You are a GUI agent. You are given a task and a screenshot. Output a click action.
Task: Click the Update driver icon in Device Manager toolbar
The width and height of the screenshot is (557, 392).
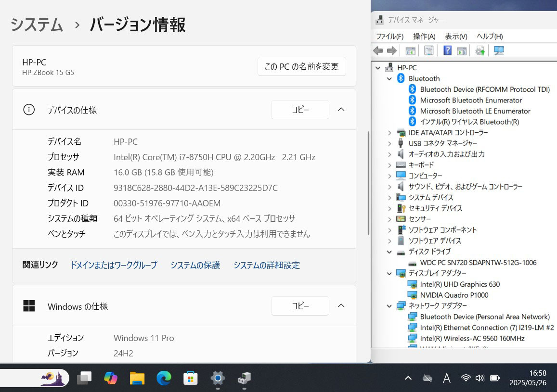(480, 51)
